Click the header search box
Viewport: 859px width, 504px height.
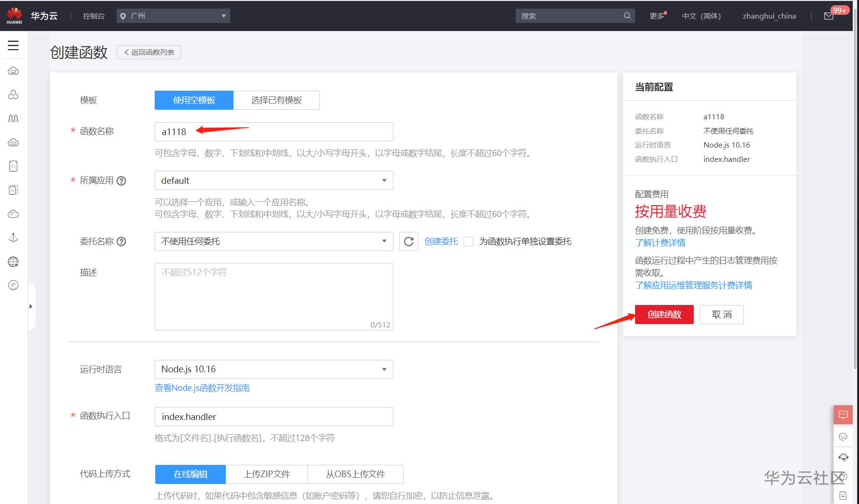575,16
